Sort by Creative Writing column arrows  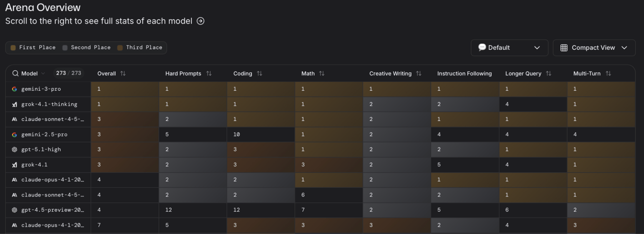coord(419,74)
